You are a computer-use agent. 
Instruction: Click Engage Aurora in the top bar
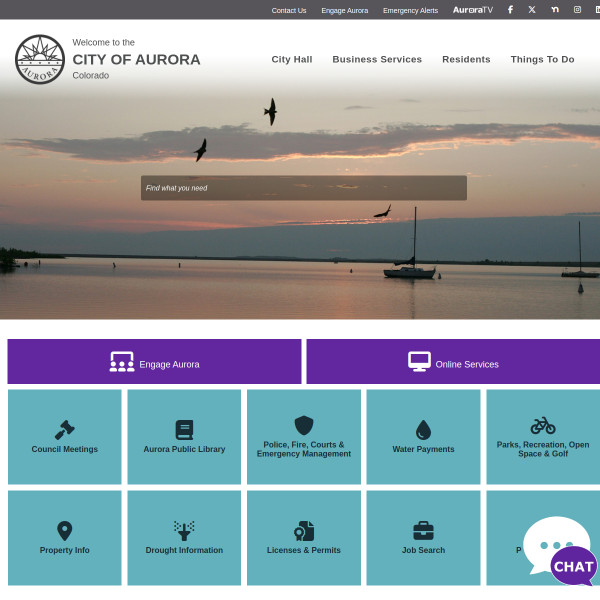[345, 11]
